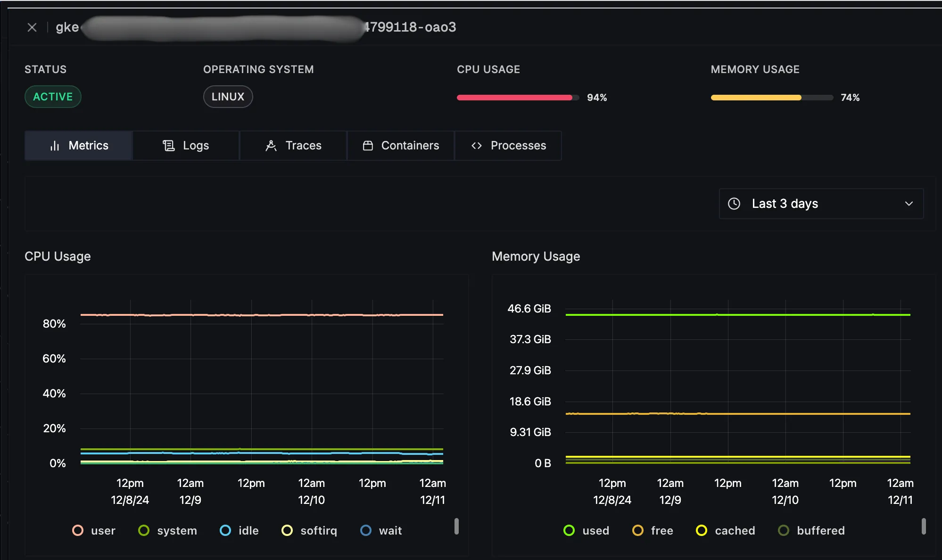Click the CPU Usage chart title
The height and width of the screenshot is (560, 942).
point(58,256)
